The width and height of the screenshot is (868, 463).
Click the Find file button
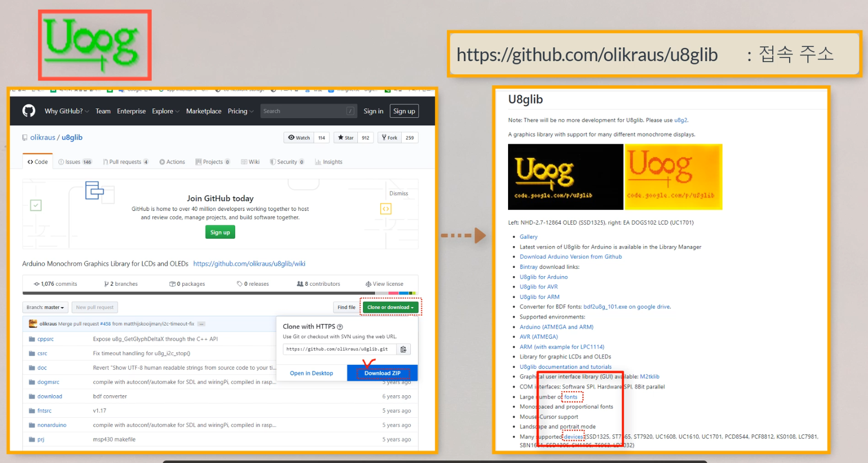coord(346,307)
